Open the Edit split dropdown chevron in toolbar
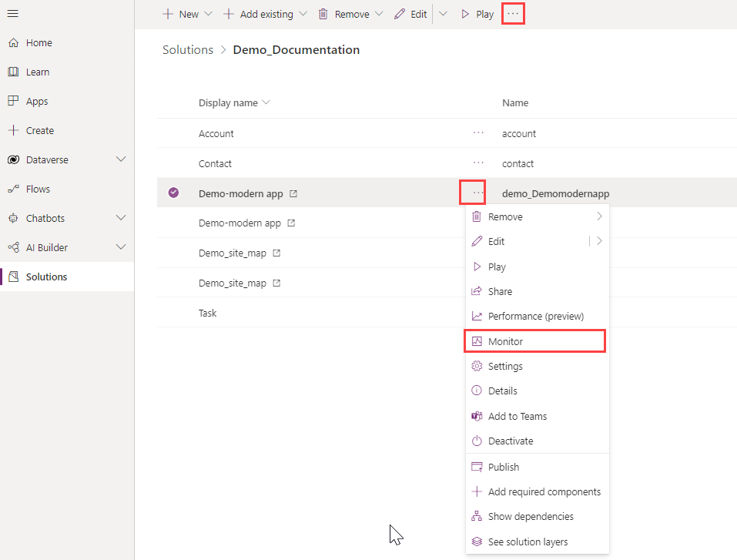The height and width of the screenshot is (560, 737). pos(443,14)
